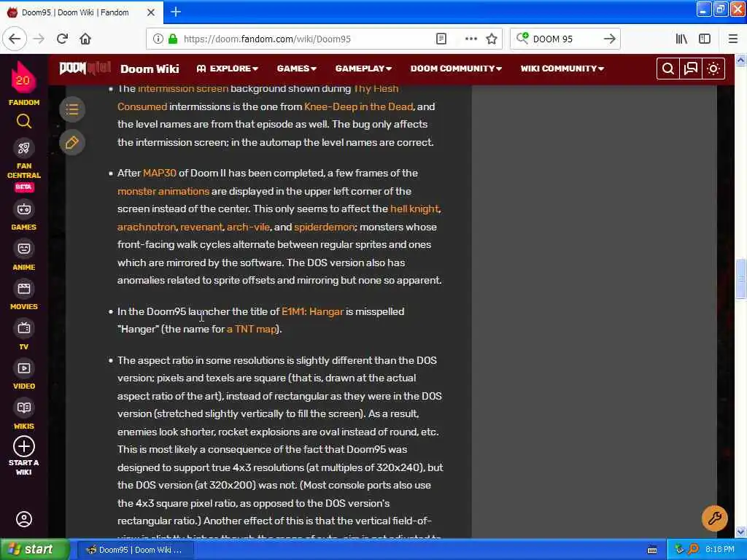Viewport: 747px width, 560px height.
Task: Open the monster animations link
Action: (x=163, y=192)
